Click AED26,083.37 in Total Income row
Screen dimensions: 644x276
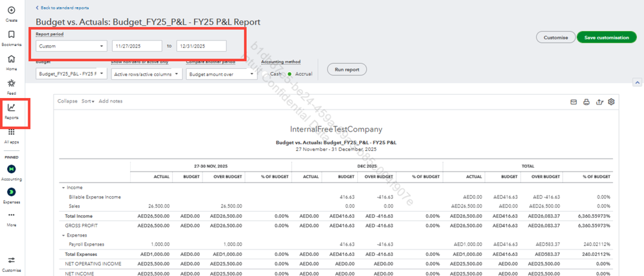click(x=544, y=215)
